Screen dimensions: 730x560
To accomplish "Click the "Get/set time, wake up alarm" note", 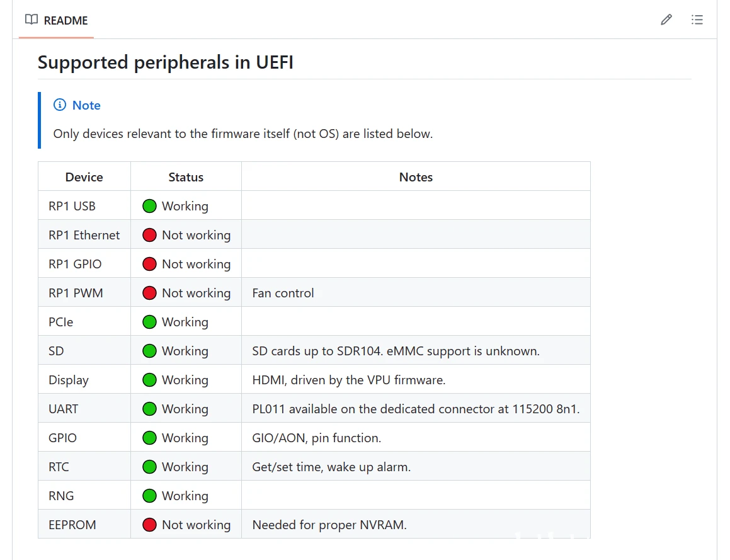I will tap(331, 467).
